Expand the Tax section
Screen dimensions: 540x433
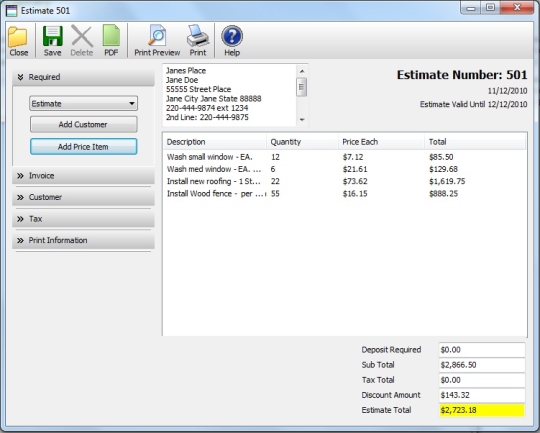point(83,219)
